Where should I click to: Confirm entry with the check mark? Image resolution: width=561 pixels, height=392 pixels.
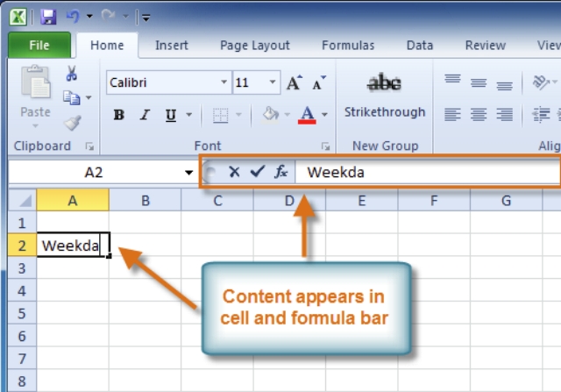[257, 172]
